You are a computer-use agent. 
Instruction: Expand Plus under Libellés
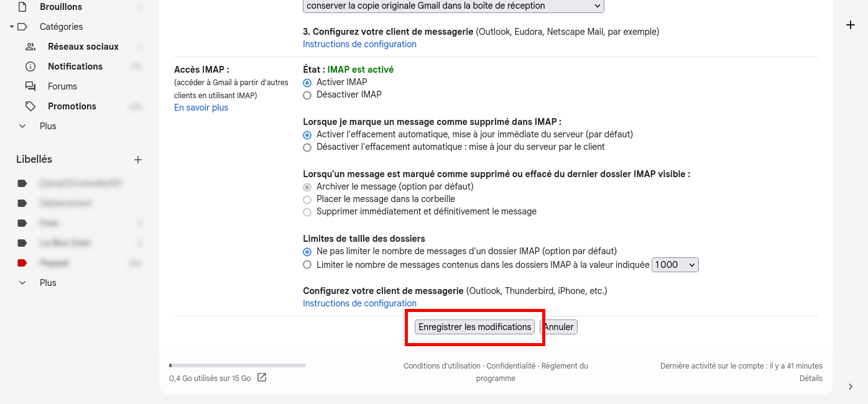pyautogui.click(x=22, y=283)
